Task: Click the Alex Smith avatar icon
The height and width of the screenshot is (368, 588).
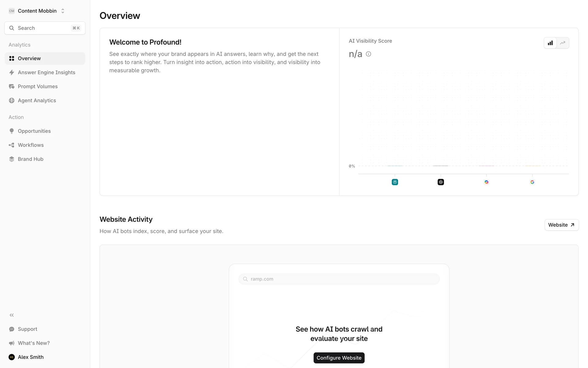Action: pos(12,357)
